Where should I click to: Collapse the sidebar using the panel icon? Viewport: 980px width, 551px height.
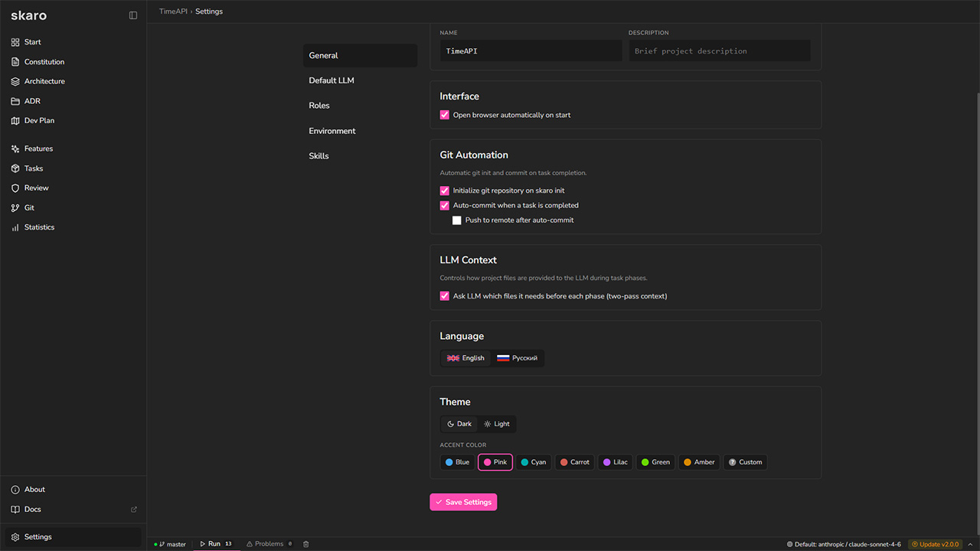click(133, 15)
